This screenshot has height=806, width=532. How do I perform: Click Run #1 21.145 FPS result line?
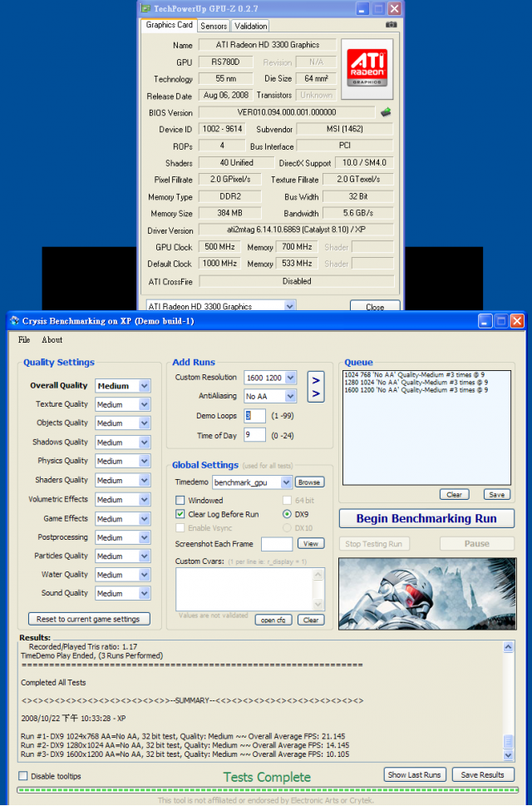point(183,736)
